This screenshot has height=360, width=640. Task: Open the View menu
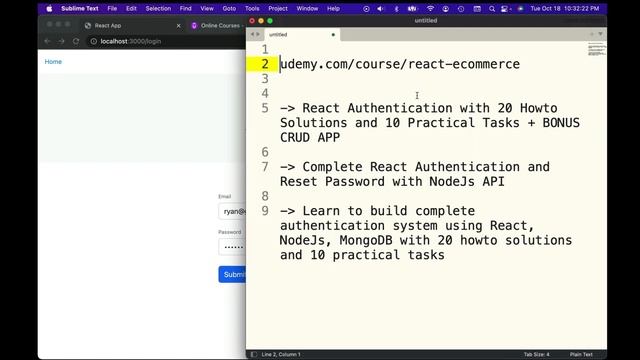coord(207,9)
